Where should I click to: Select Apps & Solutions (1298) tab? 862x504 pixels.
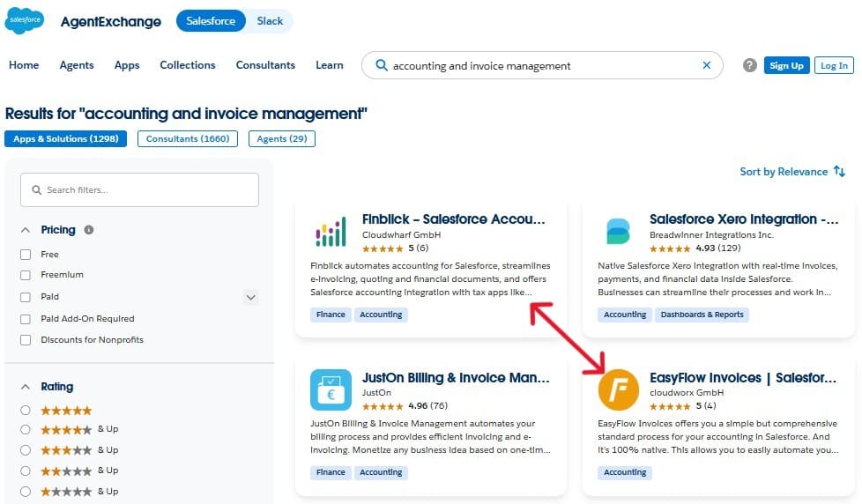point(65,138)
